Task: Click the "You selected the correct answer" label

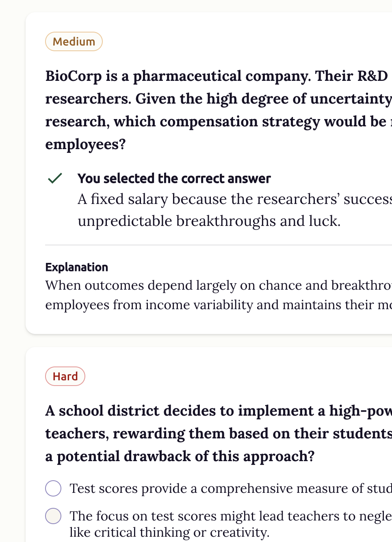Action: pos(174,178)
